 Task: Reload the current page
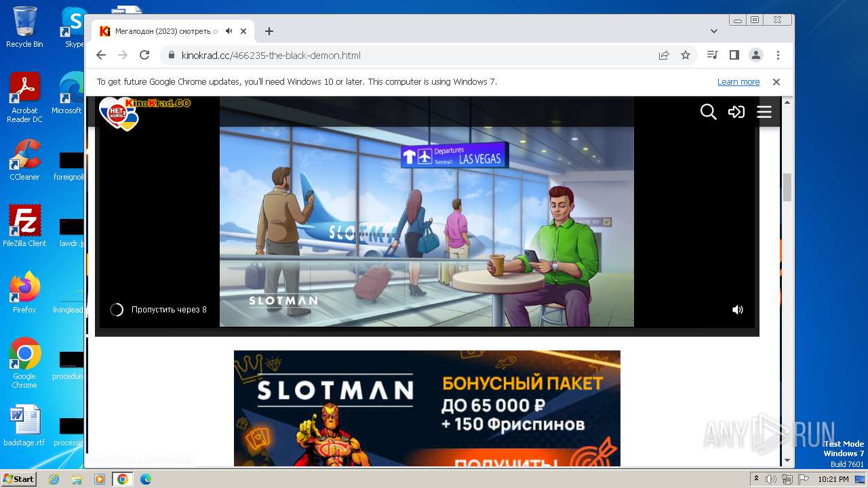tap(144, 56)
